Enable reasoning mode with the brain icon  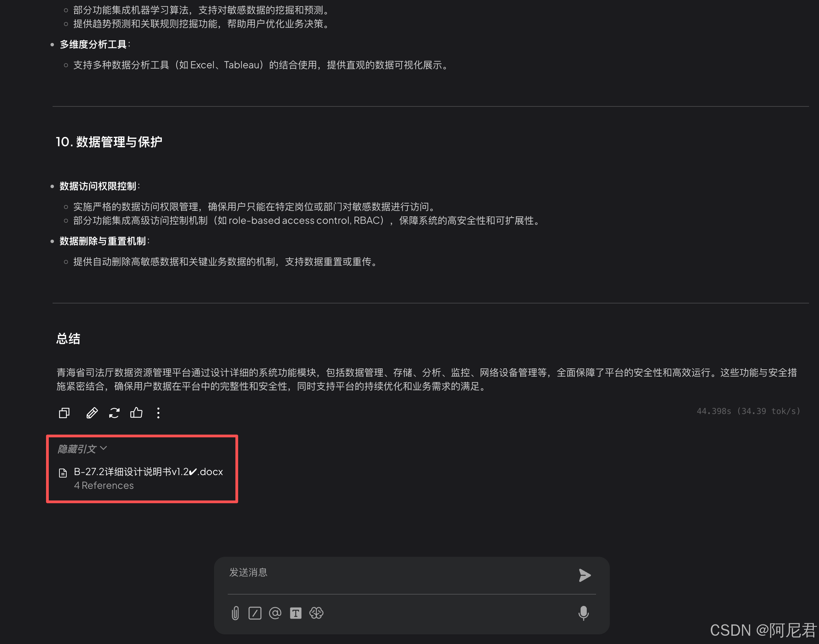(316, 613)
